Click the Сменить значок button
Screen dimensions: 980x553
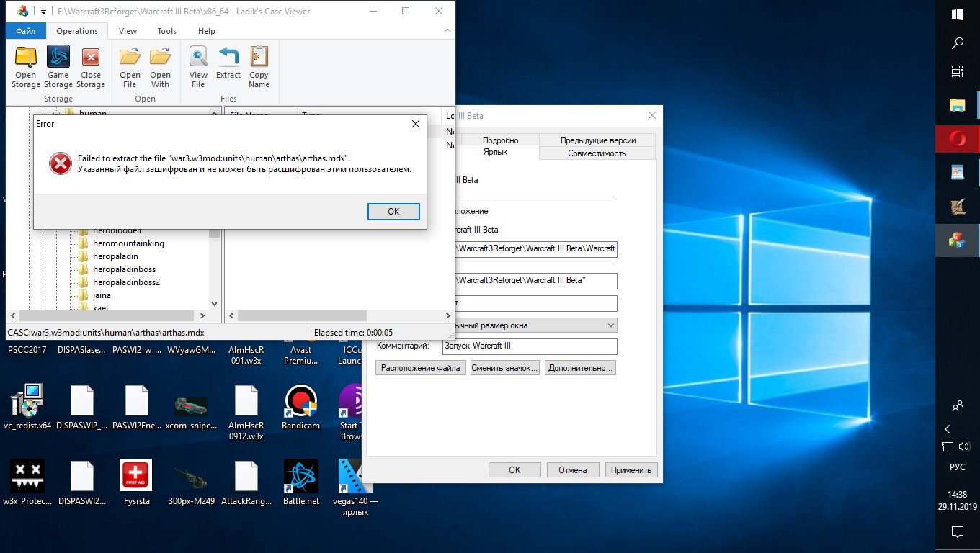click(504, 368)
